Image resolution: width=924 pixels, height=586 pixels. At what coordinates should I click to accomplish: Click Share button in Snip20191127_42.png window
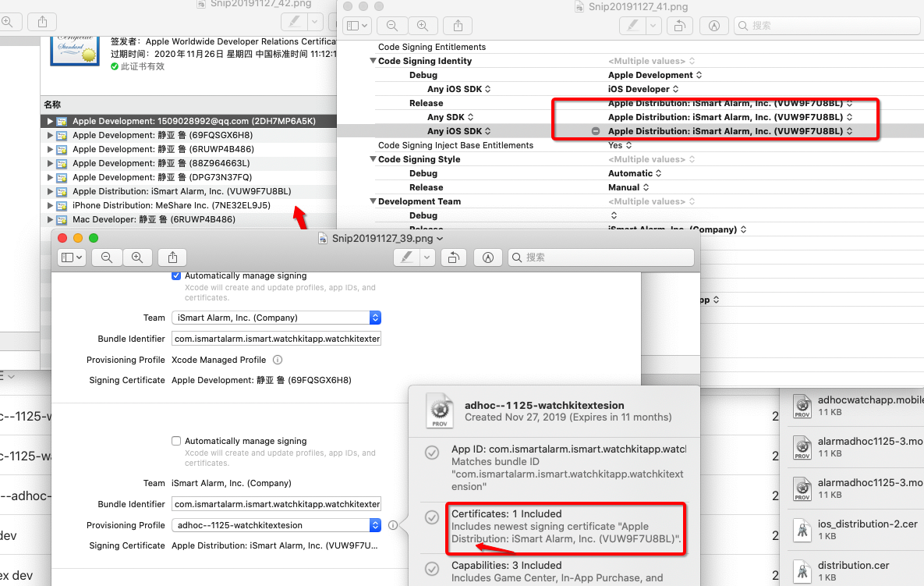click(x=42, y=22)
